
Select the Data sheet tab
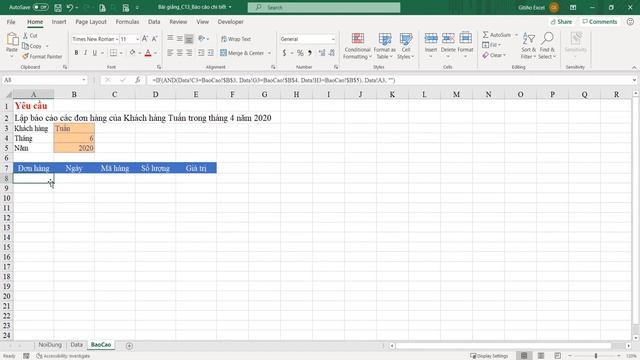[x=76, y=345]
